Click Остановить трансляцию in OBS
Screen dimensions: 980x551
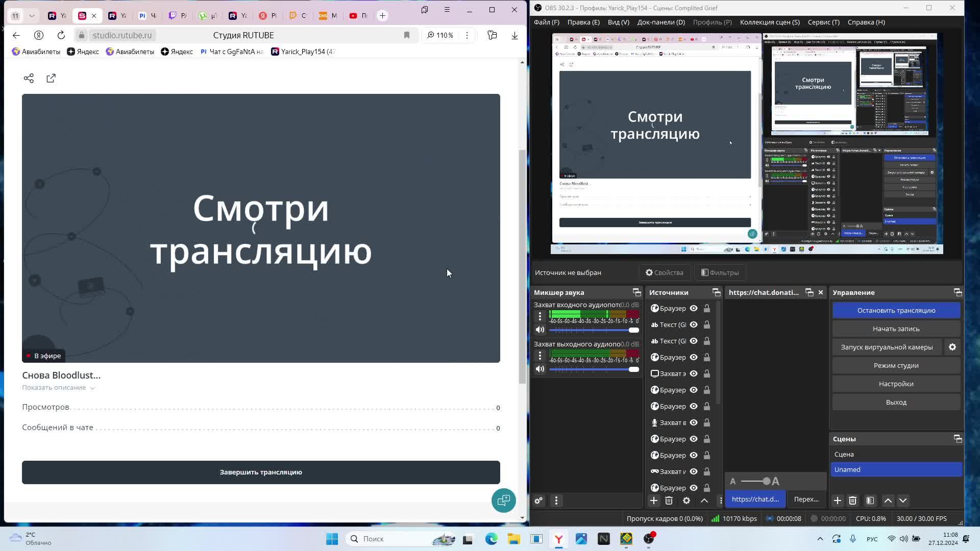tap(896, 310)
